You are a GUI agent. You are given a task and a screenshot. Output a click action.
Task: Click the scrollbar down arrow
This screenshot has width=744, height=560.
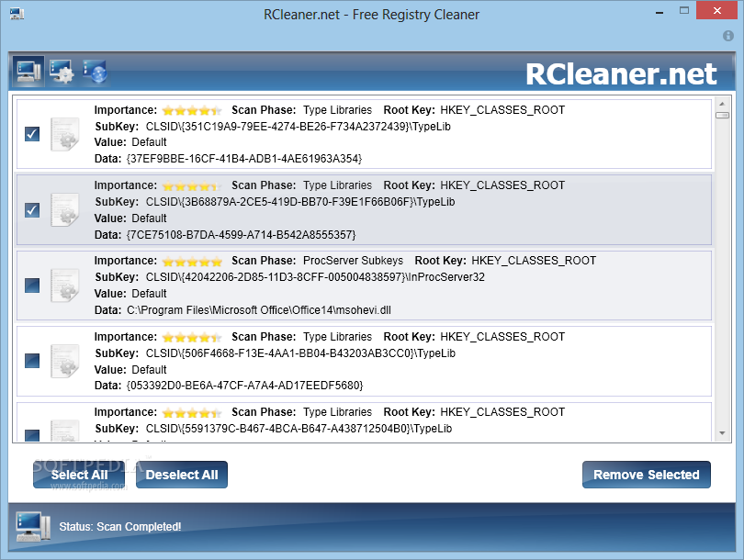(722, 433)
